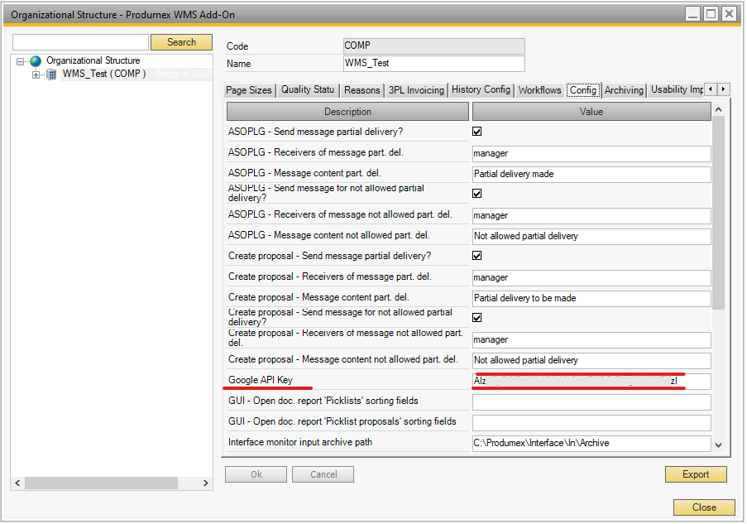Click the Picklists sorting fields input
The image size is (747, 524).
[591, 402]
